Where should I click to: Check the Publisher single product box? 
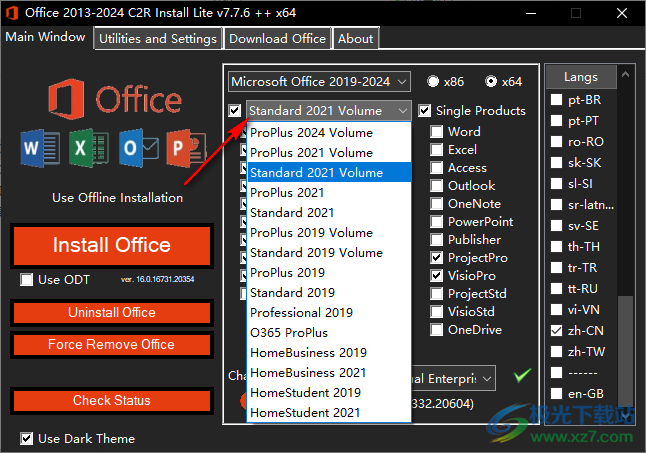pyautogui.click(x=436, y=239)
